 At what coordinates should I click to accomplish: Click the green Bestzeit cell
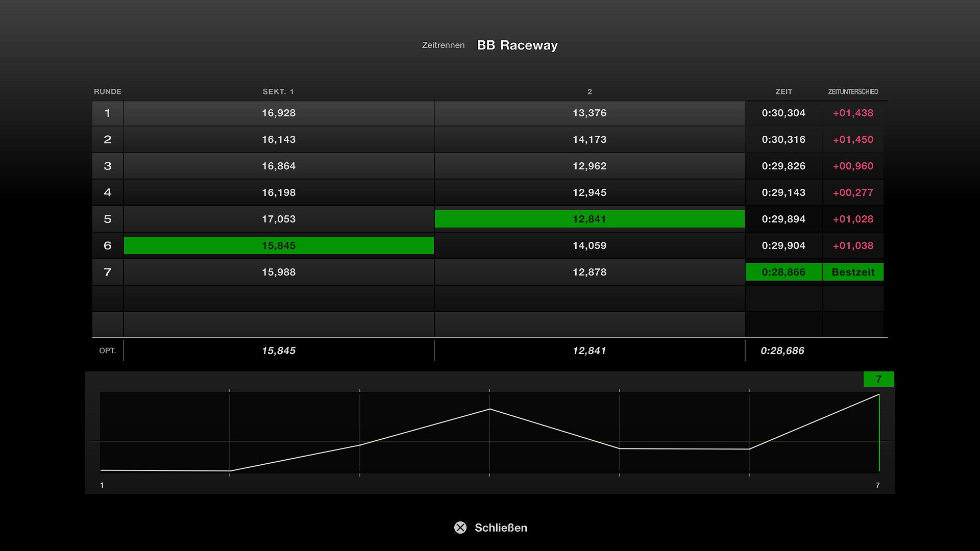pos(853,272)
